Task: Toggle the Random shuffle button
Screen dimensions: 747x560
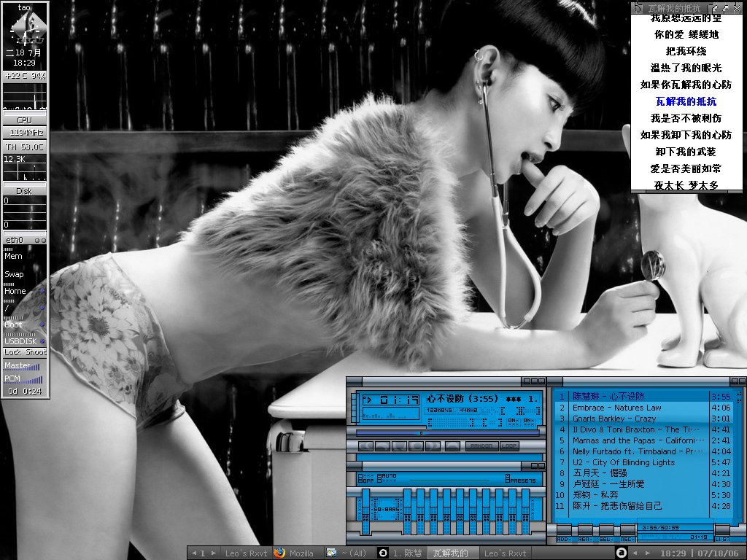Action: (x=481, y=446)
